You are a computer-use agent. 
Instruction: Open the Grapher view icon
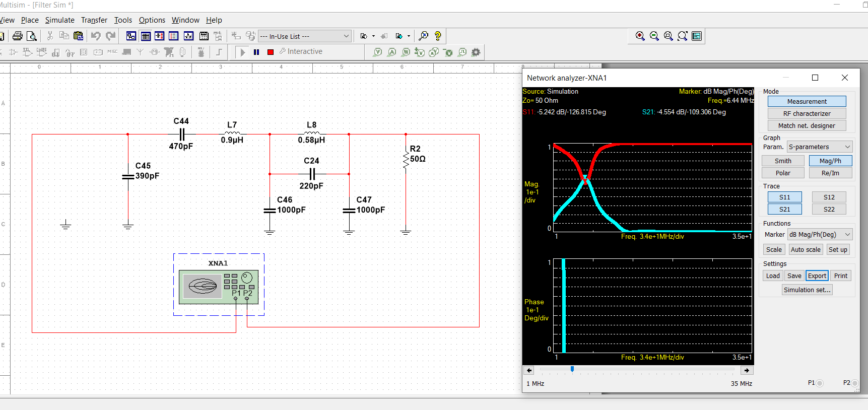tap(188, 36)
